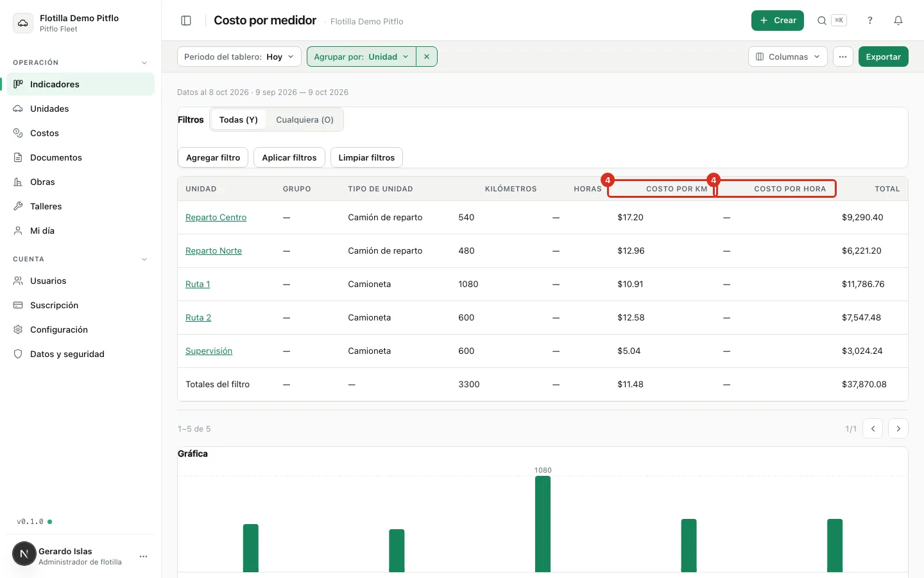924x578 pixels.
Task: Open the Supervisión unit link
Action: tap(209, 351)
